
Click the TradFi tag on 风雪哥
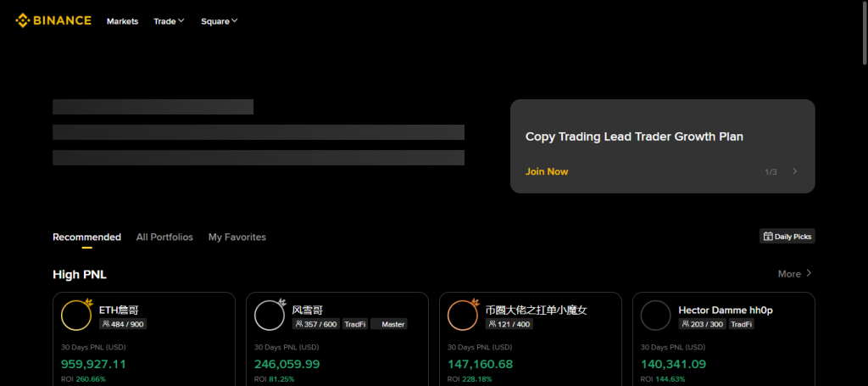pyautogui.click(x=355, y=324)
